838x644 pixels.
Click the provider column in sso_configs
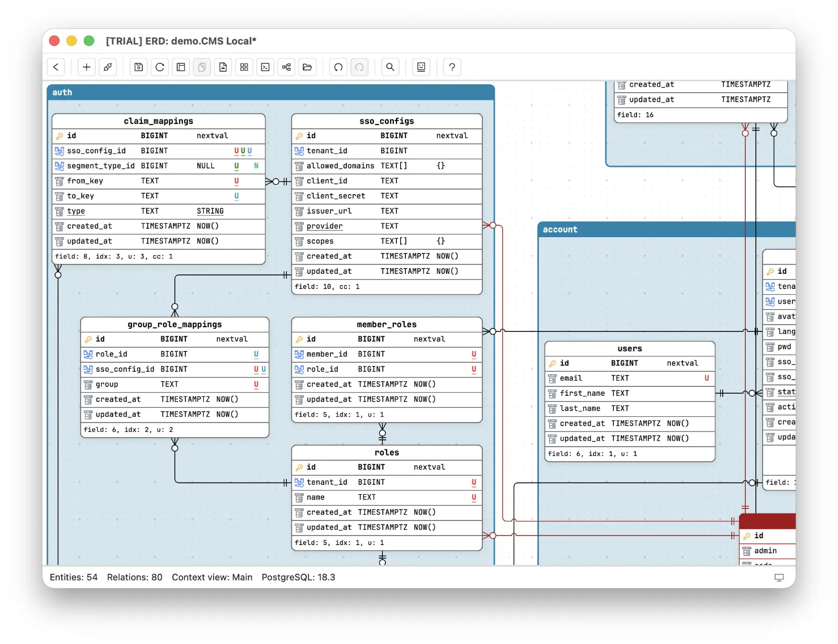[x=387, y=226]
